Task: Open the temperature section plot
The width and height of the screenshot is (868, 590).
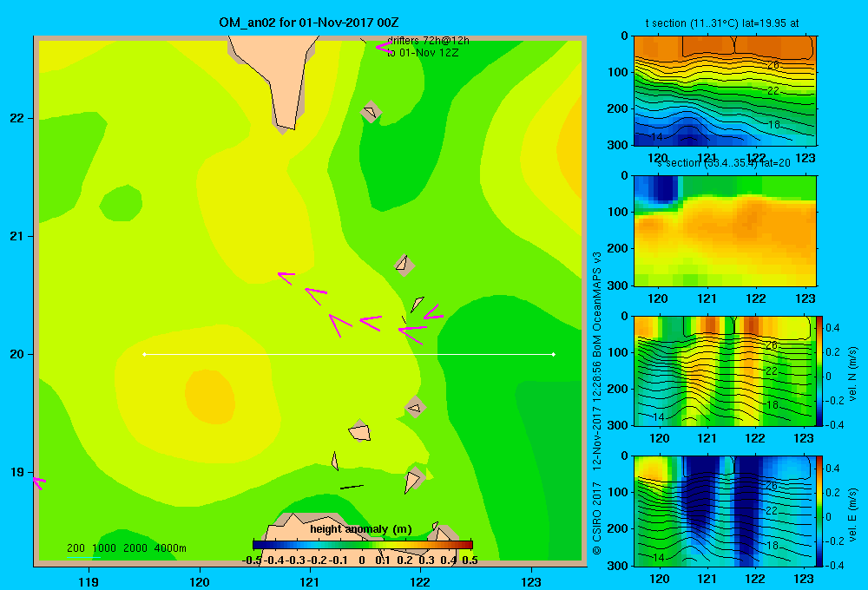Action: (725, 91)
